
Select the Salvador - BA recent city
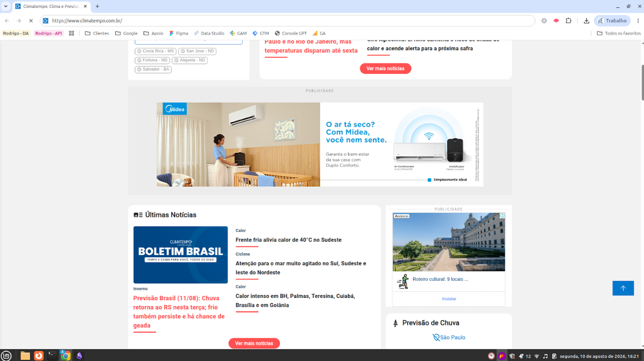[x=153, y=70]
